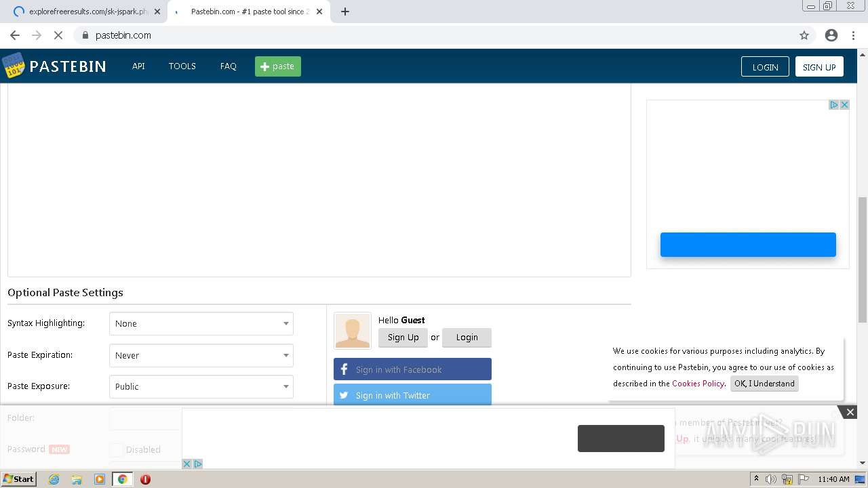This screenshot has height=488, width=868.
Task: Show hidden system tray icons
Action: click(757, 479)
